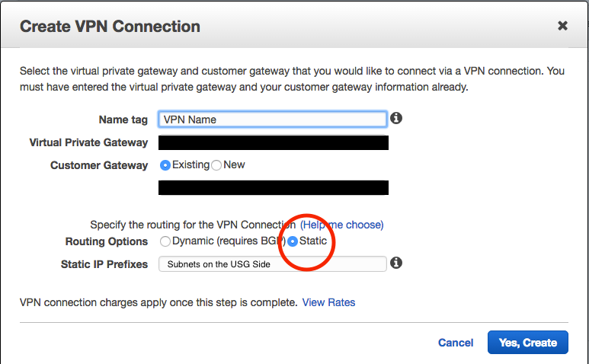The image size is (589, 364).
Task: Open the Virtual Private Gateway selector
Action: coord(273,142)
